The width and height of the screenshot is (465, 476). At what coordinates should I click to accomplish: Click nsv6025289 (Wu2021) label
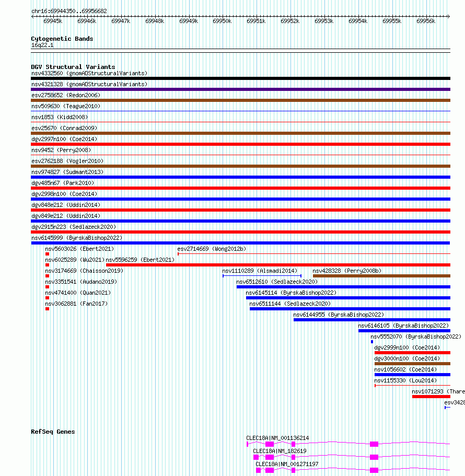click(x=75, y=260)
